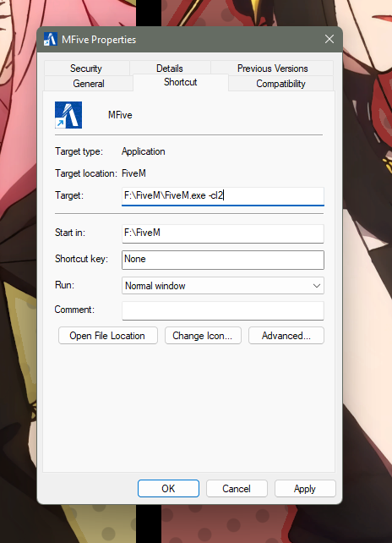The height and width of the screenshot is (543, 392).
Task: Click the 'Target location:' label
Action: pyautogui.click(x=86, y=173)
